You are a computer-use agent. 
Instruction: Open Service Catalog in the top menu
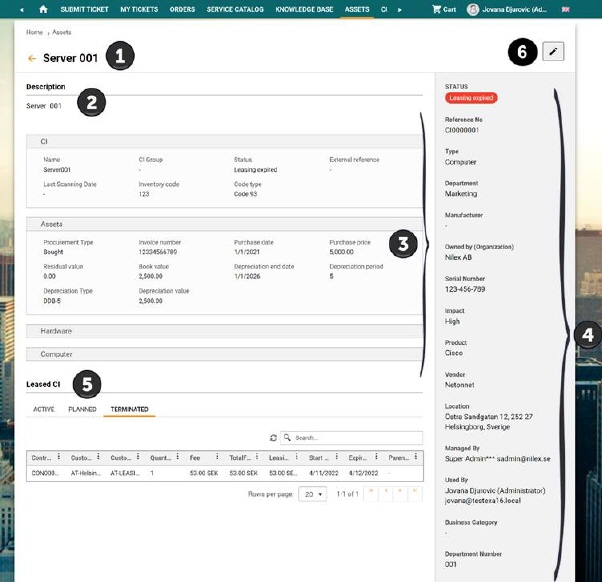[x=235, y=9]
